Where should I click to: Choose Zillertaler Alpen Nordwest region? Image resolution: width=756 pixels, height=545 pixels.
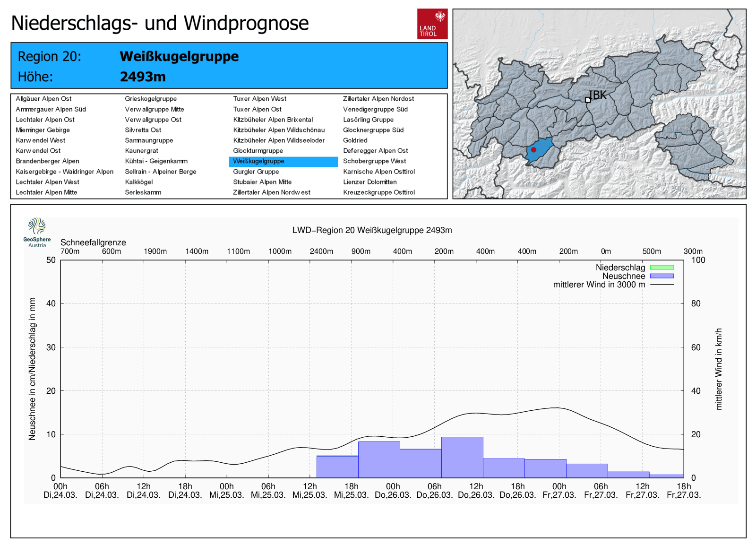tap(272, 192)
